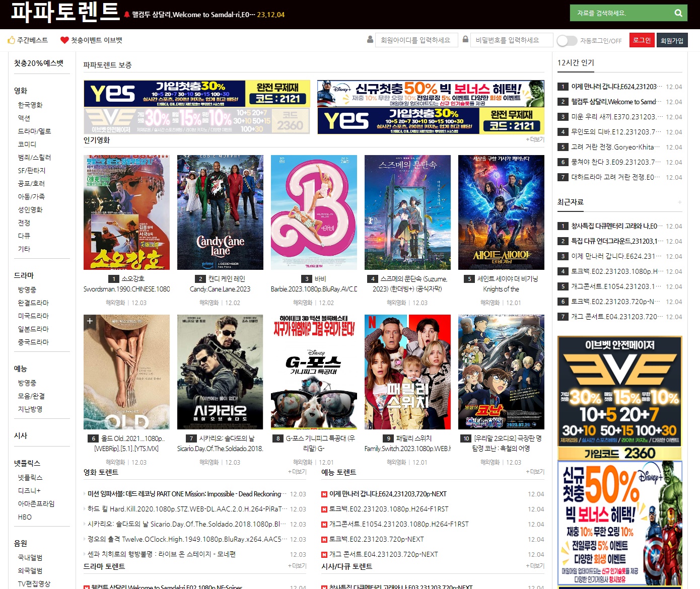Open popular item 고려 거란 전쟁.Goryeo-Khitan
This screenshot has height=589, width=700.
point(616,147)
